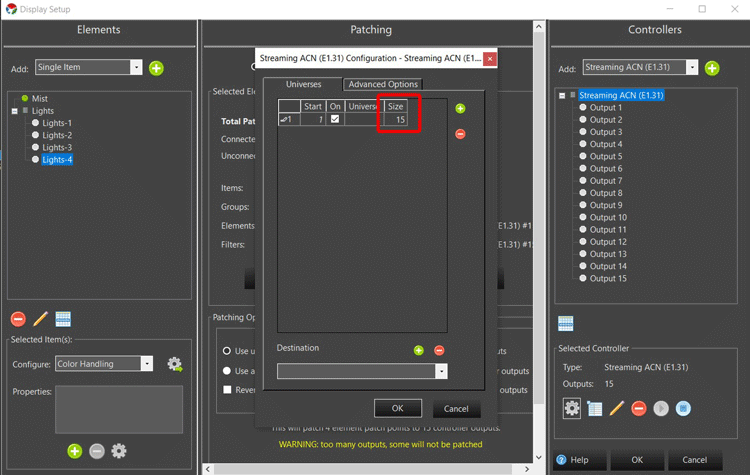
Task: Select Output 10 in Controllers tree
Action: pos(608,217)
